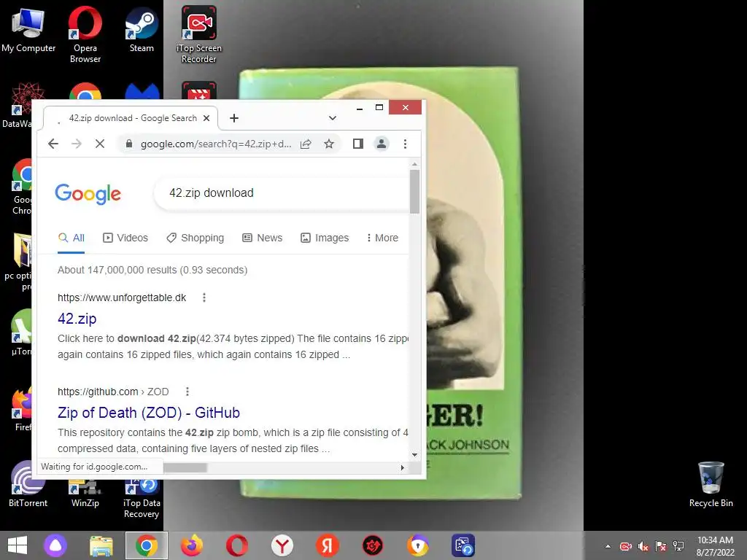
Task: Open the Yandex Browser taskbar icon
Action: click(x=282, y=545)
